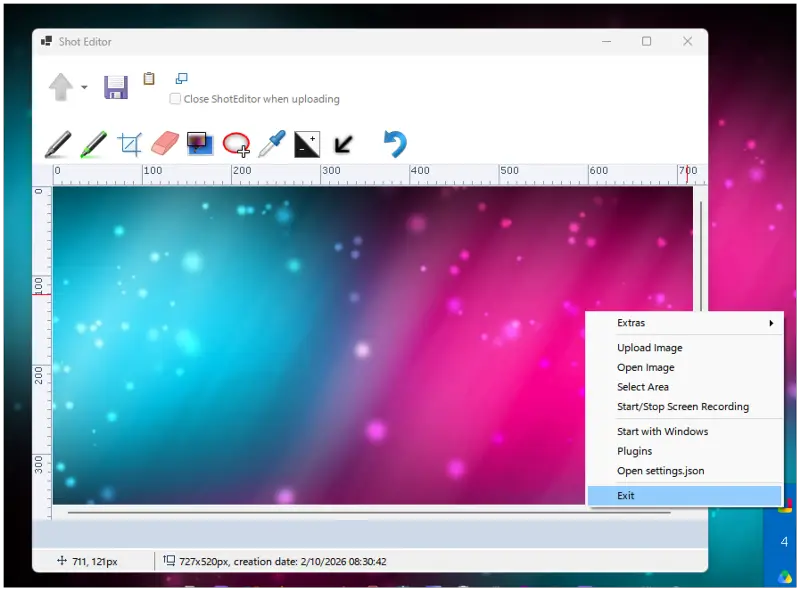800x591 pixels.
Task: Select the eyedropper color picker tool
Action: point(272,144)
